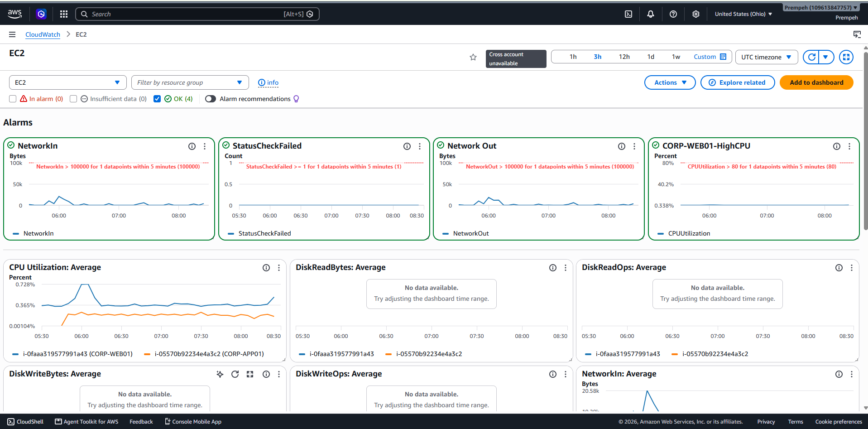Select the 12h time range
This screenshot has height=429, width=868.
coord(624,57)
